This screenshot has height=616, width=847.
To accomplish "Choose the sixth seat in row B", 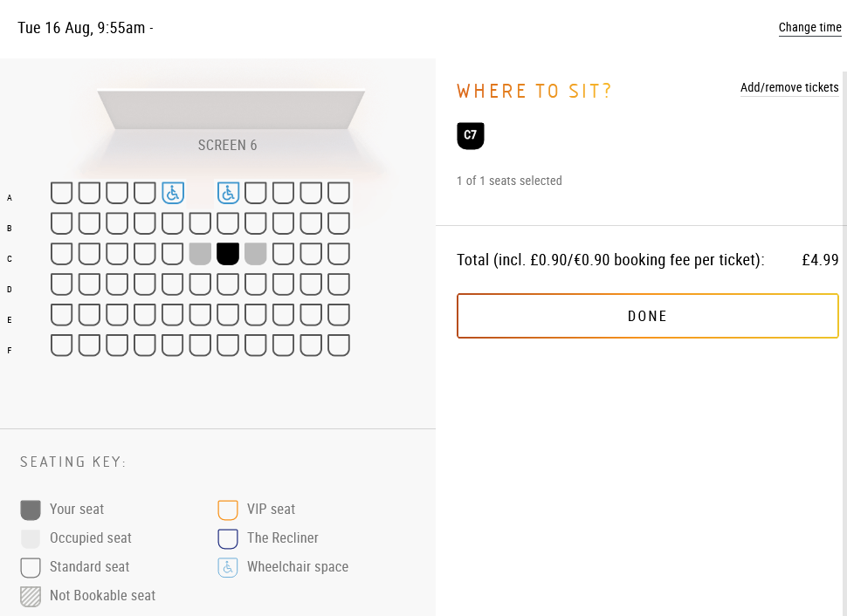I will coord(201,223).
